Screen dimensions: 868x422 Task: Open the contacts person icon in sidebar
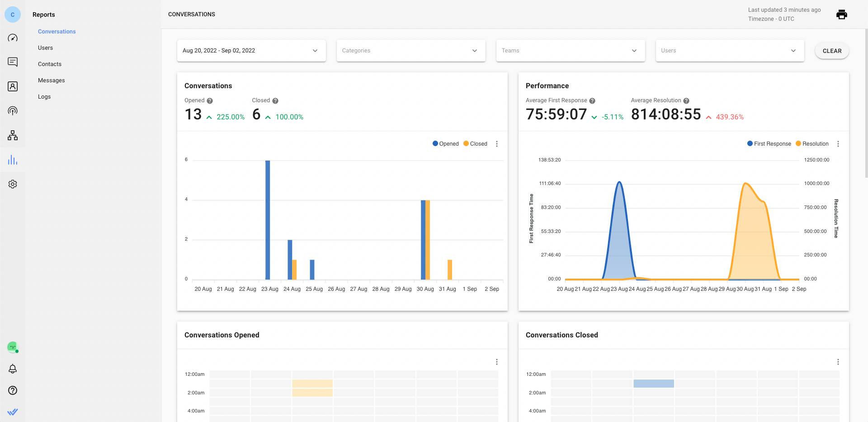(x=13, y=86)
